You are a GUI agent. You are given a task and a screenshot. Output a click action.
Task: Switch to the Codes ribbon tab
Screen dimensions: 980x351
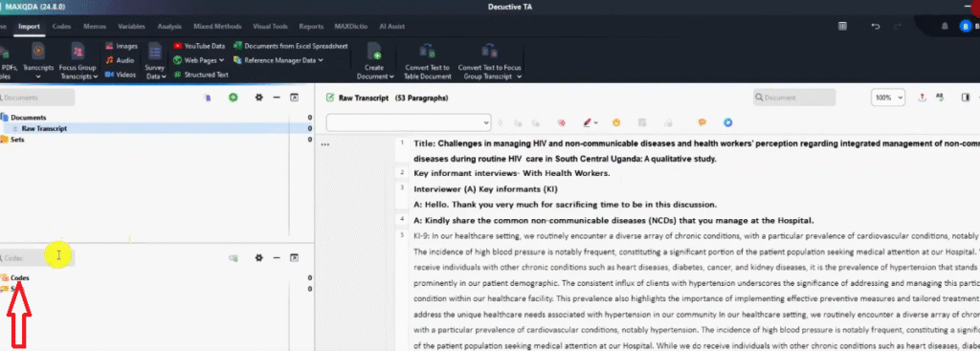(61, 26)
